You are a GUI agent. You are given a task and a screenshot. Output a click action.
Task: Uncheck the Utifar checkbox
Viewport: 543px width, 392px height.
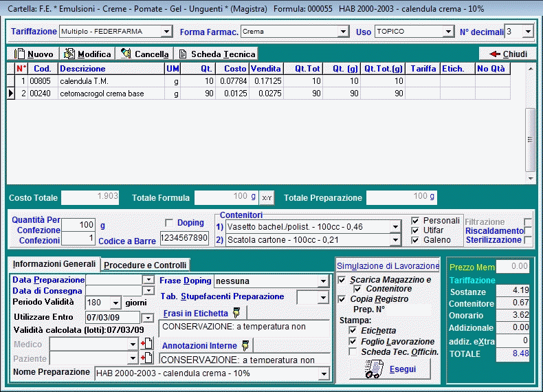coord(415,230)
